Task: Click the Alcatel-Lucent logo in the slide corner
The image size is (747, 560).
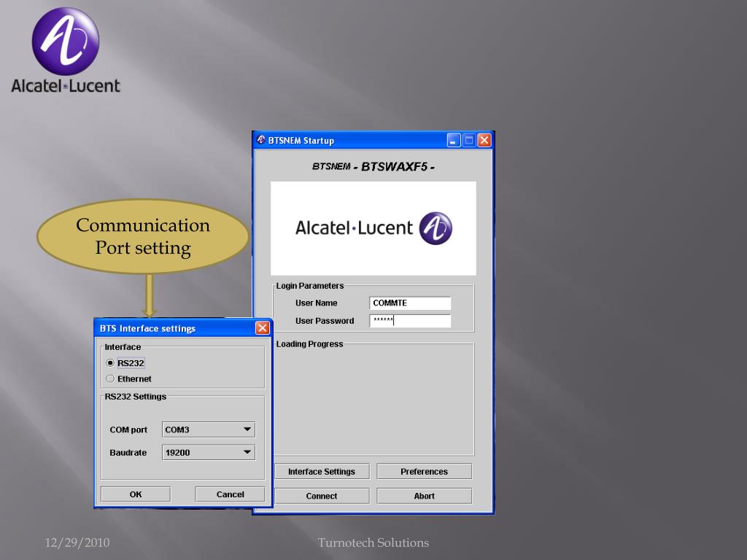Action: 66,50
